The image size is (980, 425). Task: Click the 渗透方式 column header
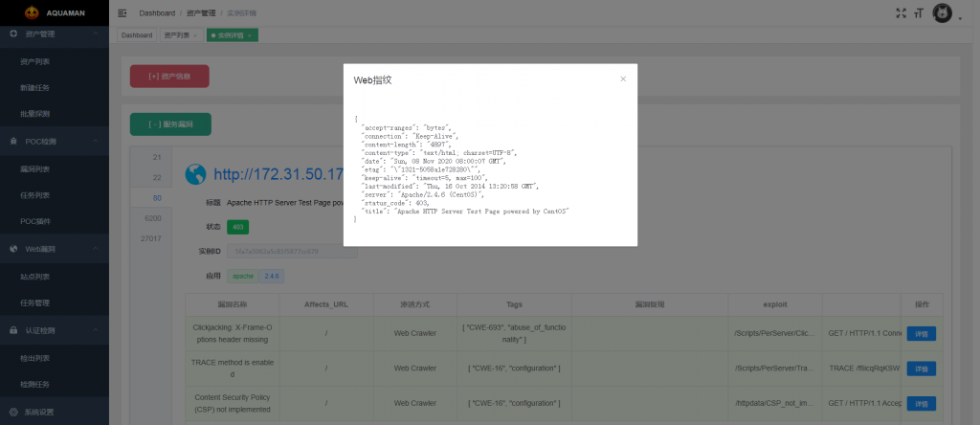[415, 305]
